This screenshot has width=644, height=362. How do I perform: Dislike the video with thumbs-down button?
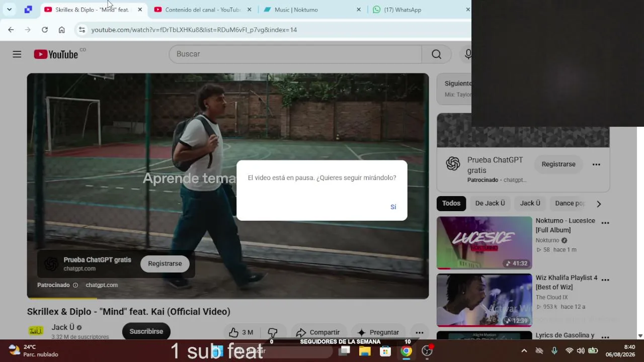pyautogui.click(x=273, y=332)
